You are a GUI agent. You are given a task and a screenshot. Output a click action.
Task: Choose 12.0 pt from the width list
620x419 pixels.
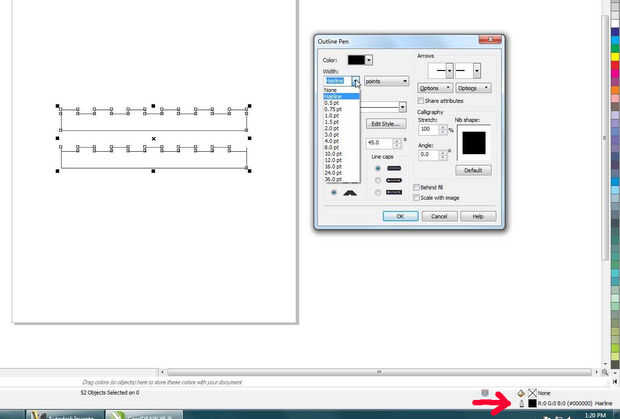click(342, 160)
